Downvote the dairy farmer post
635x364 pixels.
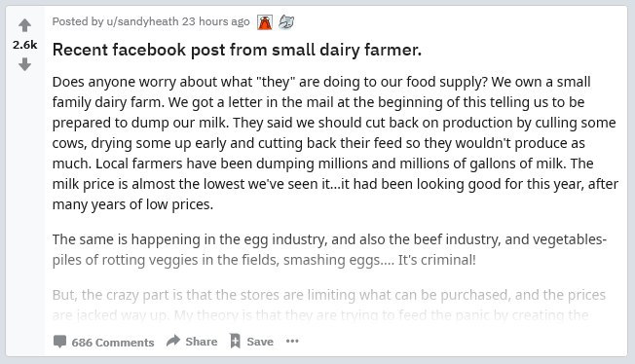pyautogui.click(x=24, y=64)
